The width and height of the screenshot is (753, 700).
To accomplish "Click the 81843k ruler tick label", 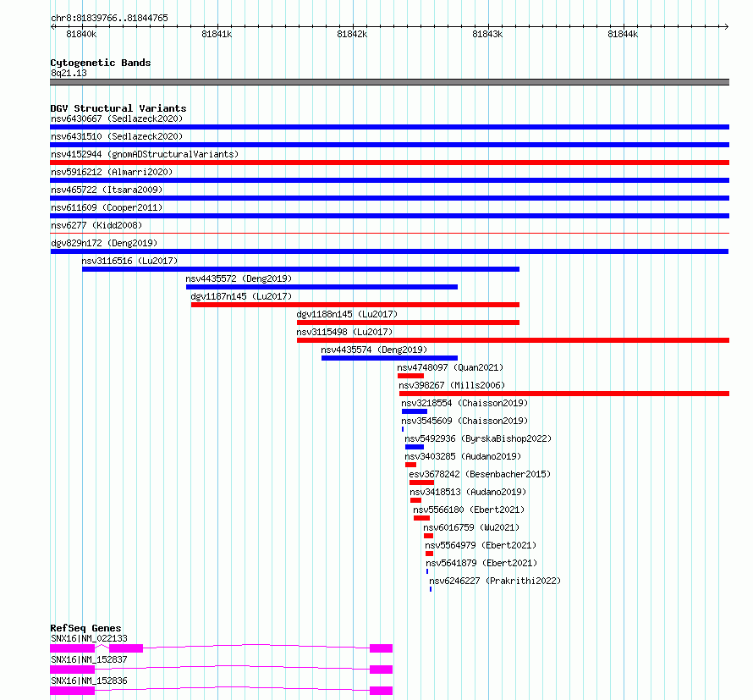I will click(487, 34).
